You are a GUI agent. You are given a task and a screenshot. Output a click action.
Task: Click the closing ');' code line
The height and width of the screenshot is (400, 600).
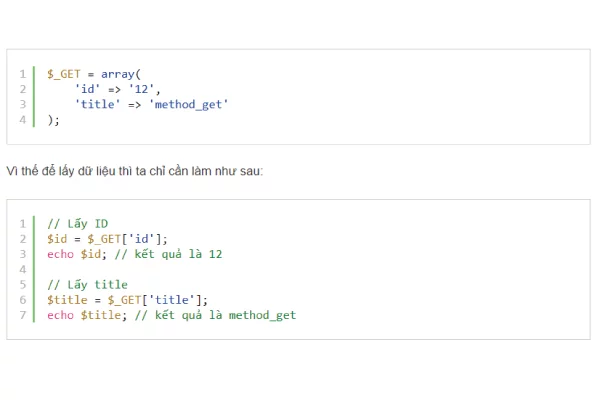click(x=54, y=120)
